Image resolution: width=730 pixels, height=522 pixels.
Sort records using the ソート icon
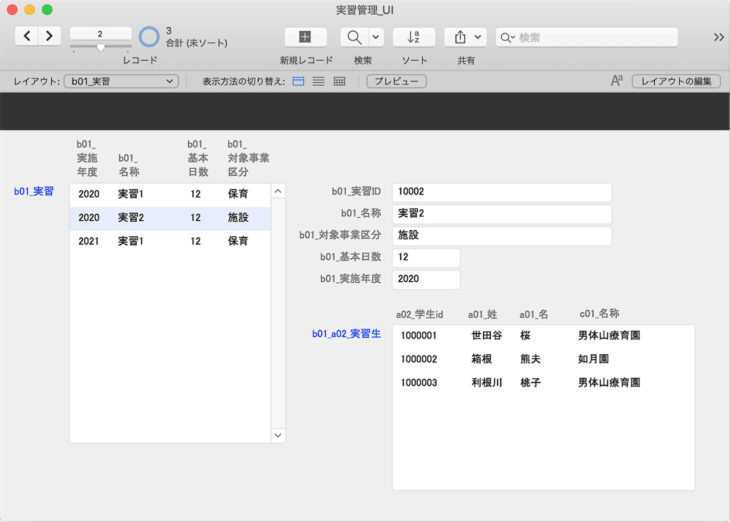(414, 37)
